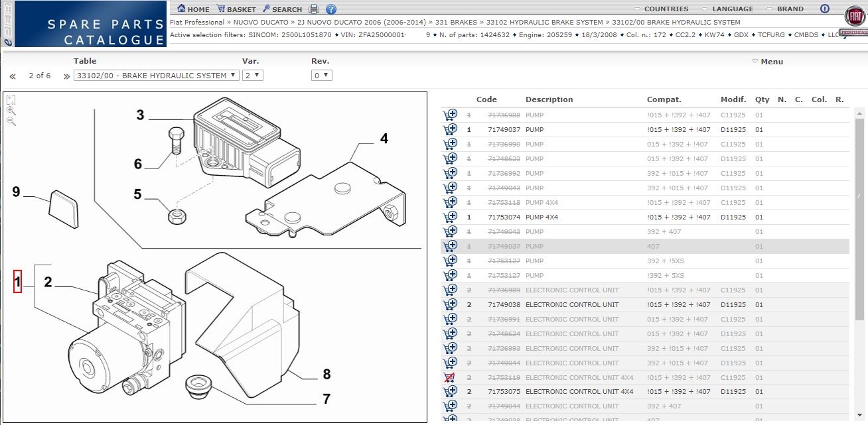Select part code 71753075
The height and width of the screenshot is (425, 868).
(504, 392)
